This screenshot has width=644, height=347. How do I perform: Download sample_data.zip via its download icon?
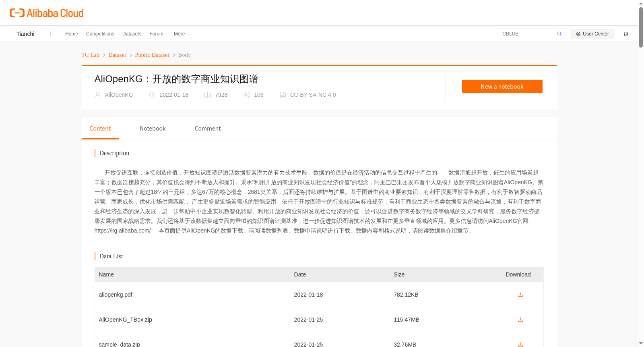pyautogui.click(x=520, y=345)
